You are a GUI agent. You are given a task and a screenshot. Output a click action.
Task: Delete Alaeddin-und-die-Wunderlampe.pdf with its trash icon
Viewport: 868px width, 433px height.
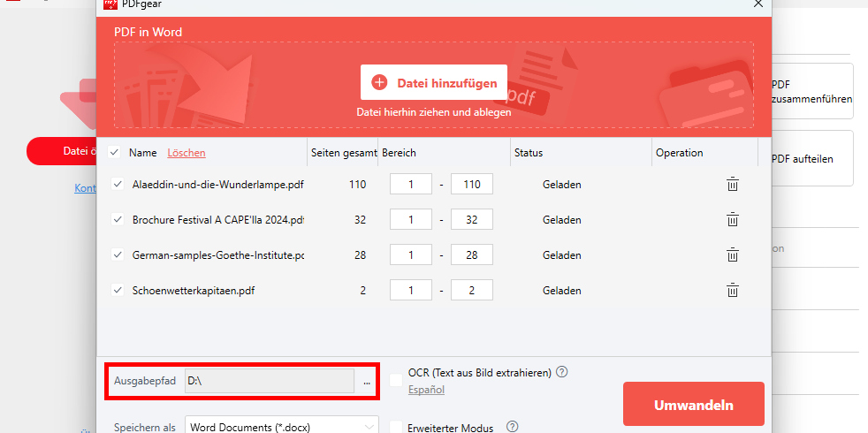(732, 185)
